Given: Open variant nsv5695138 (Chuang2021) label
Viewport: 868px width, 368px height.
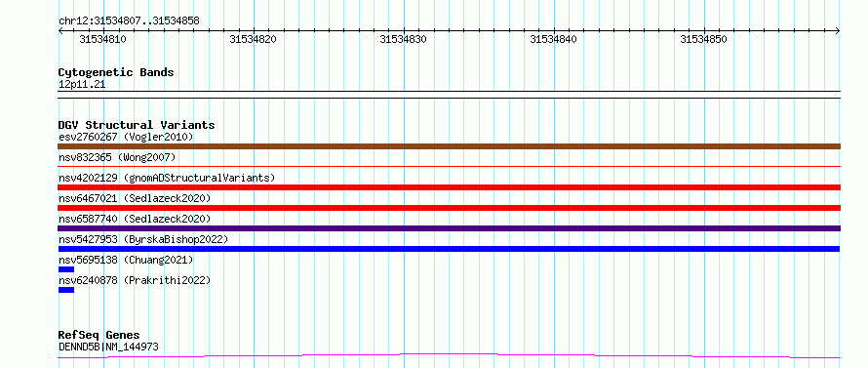Looking at the screenshot, I should 126,260.
